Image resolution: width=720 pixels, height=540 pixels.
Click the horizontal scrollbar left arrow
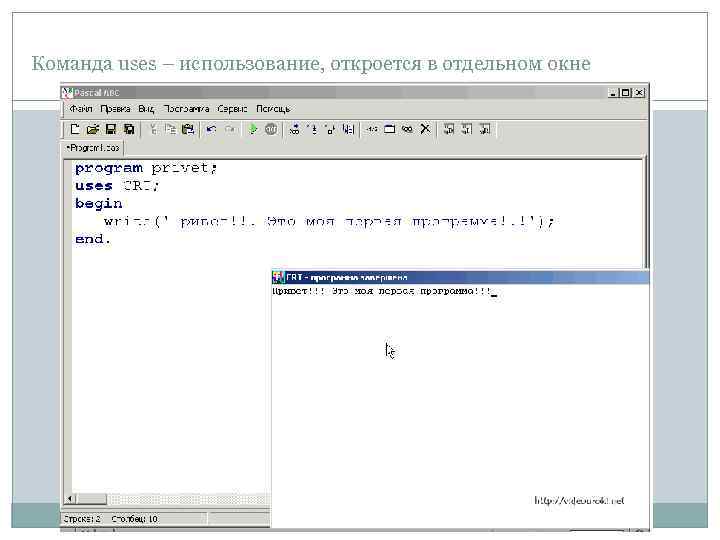tap(70, 499)
